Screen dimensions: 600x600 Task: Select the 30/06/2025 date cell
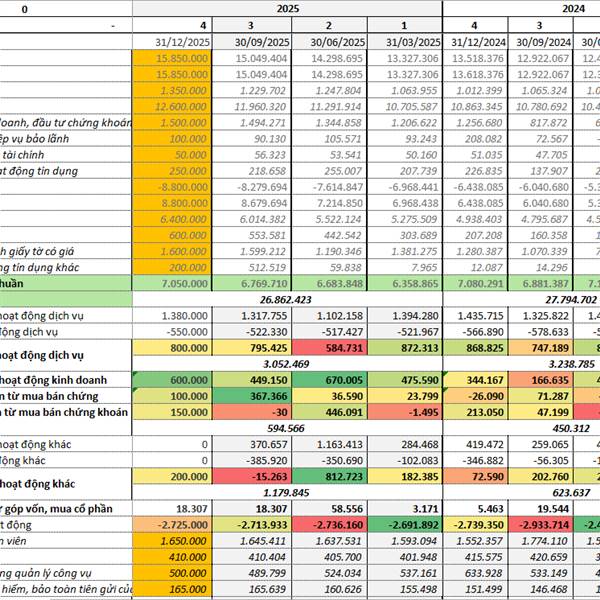329,42
